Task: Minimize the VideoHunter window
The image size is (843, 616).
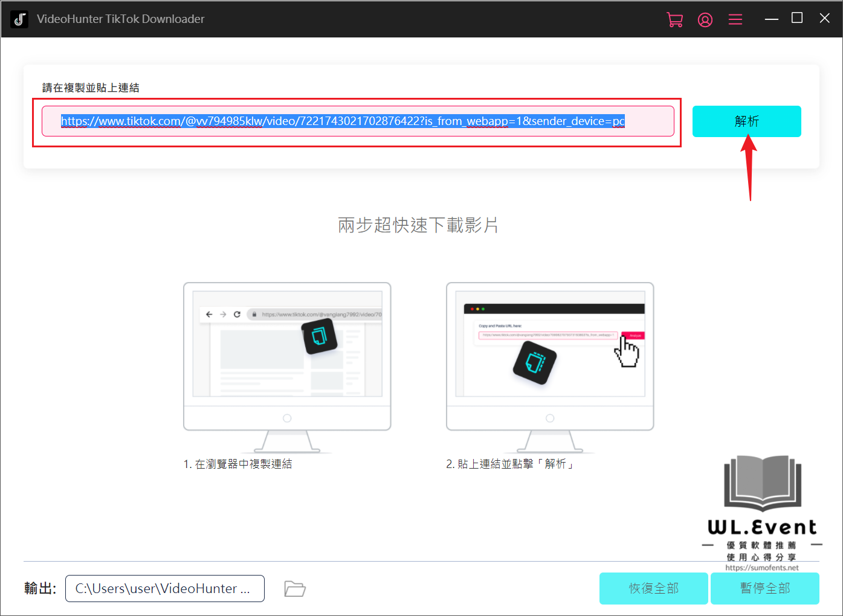Action: click(771, 19)
